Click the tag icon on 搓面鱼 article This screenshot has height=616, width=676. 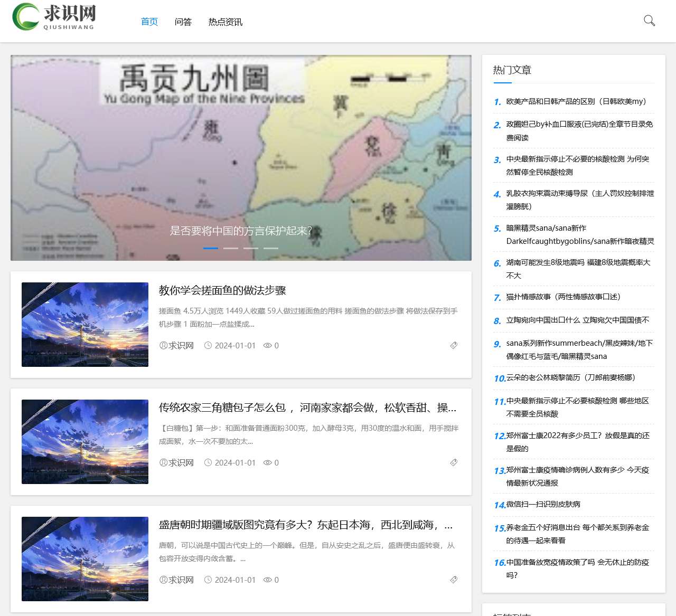[454, 346]
